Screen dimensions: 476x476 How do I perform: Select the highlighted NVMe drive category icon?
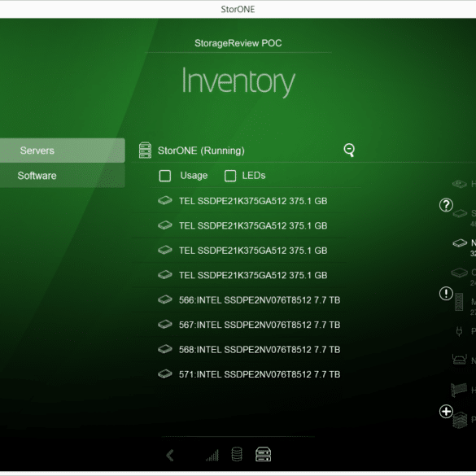(x=460, y=242)
